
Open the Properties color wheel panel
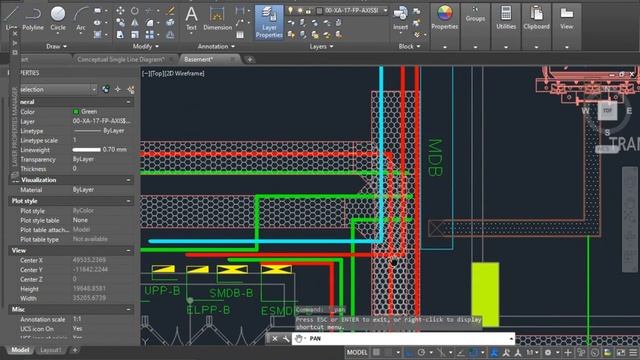pos(444,18)
